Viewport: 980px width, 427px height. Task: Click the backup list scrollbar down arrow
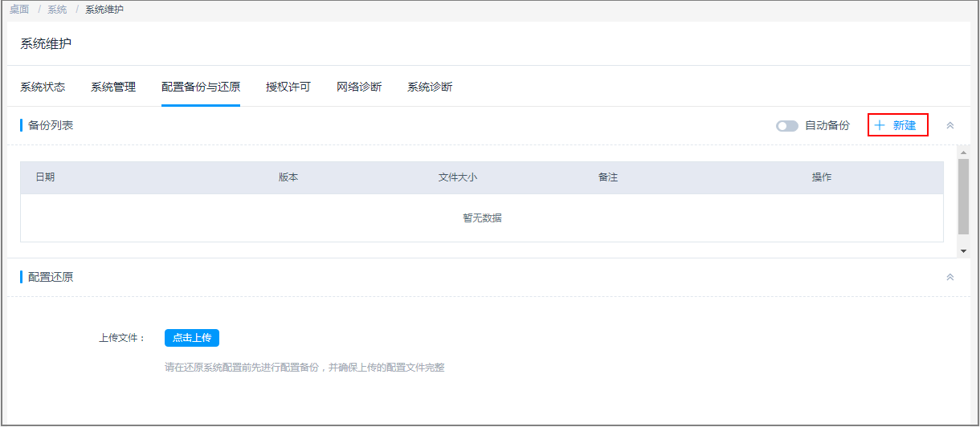[x=964, y=251]
